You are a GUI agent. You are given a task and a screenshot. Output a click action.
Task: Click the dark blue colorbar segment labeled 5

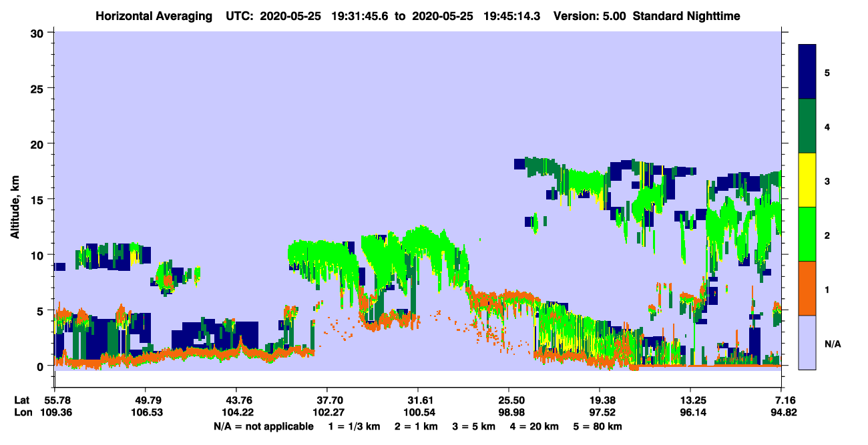pyautogui.click(x=807, y=72)
